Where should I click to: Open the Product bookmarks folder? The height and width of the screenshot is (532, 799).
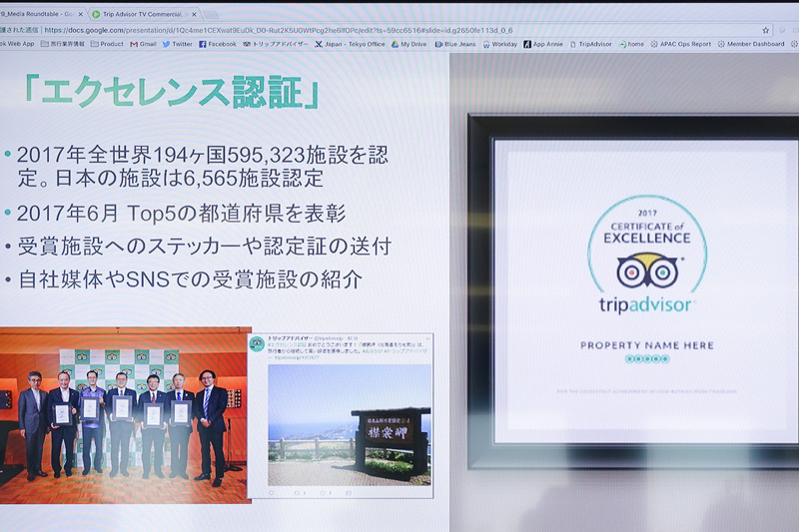107,44
